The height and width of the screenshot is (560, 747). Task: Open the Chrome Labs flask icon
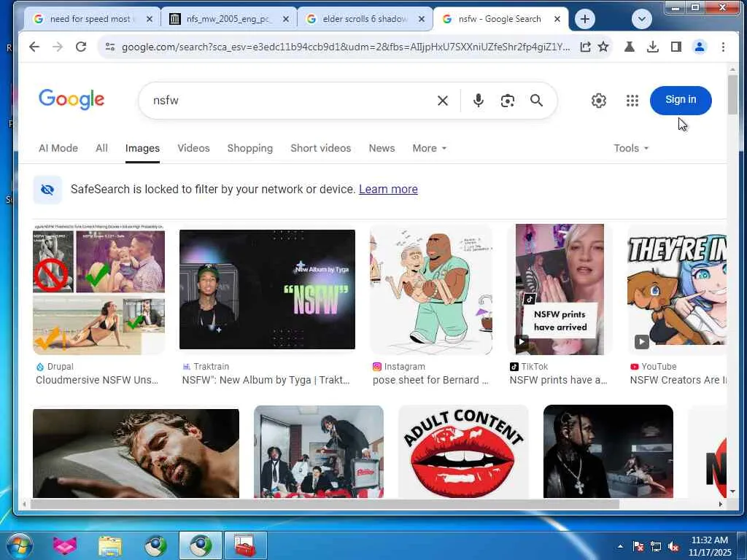pos(630,47)
